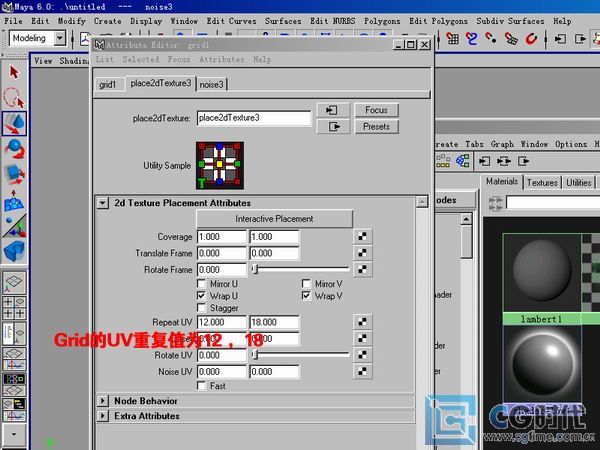This screenshot has height=450, width=600.
Task: Enable Mirror V checkbox
Action: pos(306,284)
